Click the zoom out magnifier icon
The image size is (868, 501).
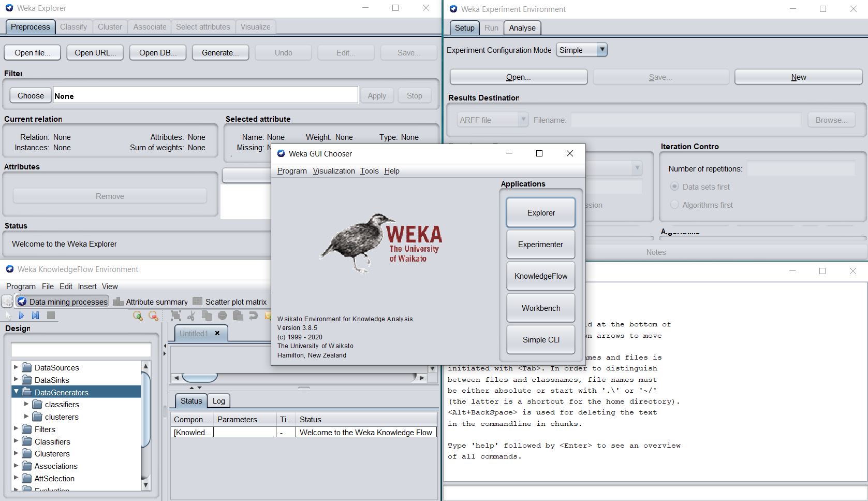coord(153,316)
